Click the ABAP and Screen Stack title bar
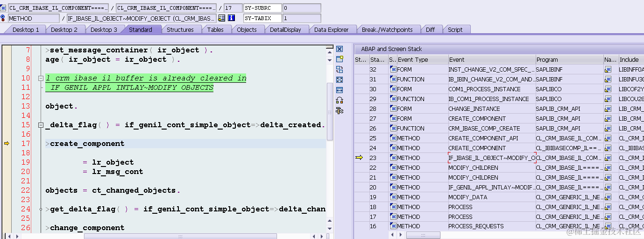 click(499, 49)
